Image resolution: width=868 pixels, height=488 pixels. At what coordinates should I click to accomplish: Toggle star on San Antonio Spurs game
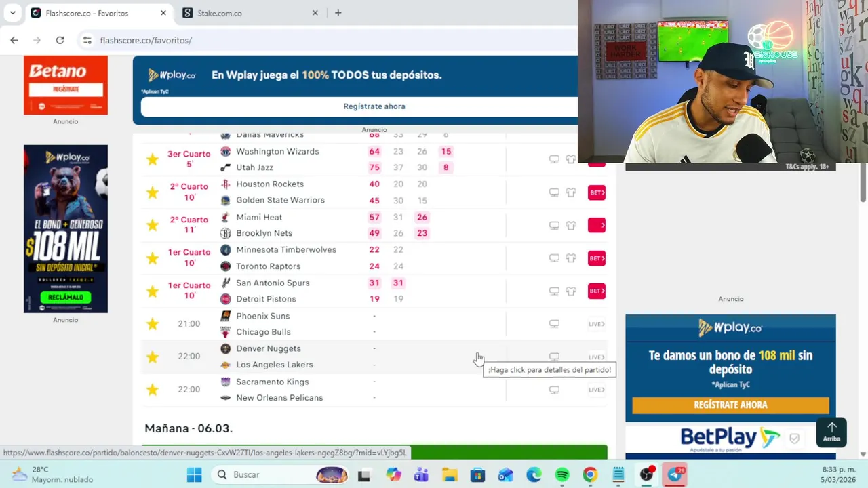[x=153, y=291]
